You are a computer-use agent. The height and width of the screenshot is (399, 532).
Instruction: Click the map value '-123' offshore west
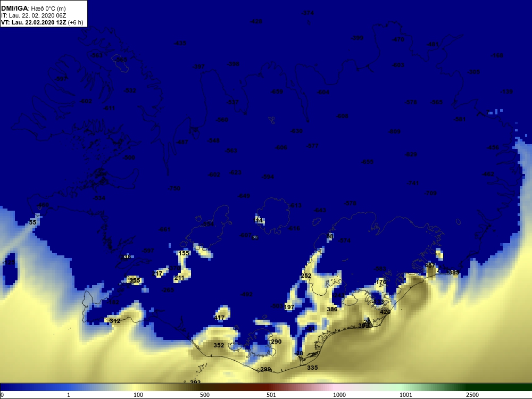(x=9, y=263)
